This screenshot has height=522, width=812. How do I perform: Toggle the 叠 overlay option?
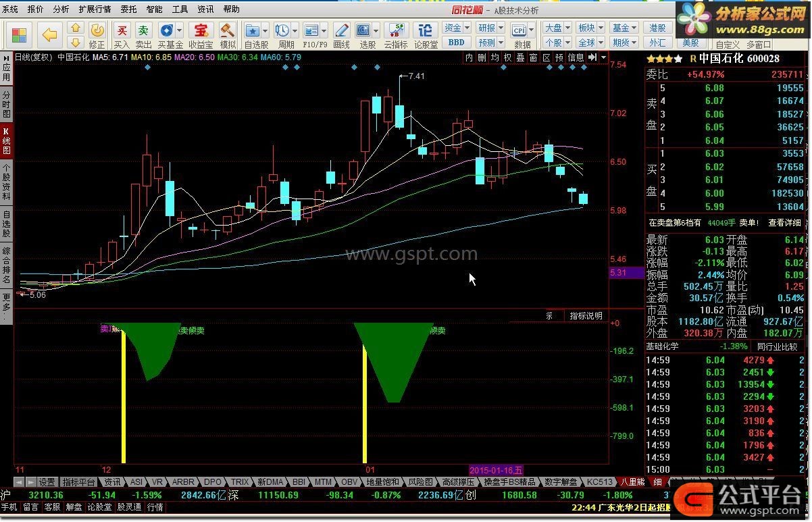pos(521,57)
